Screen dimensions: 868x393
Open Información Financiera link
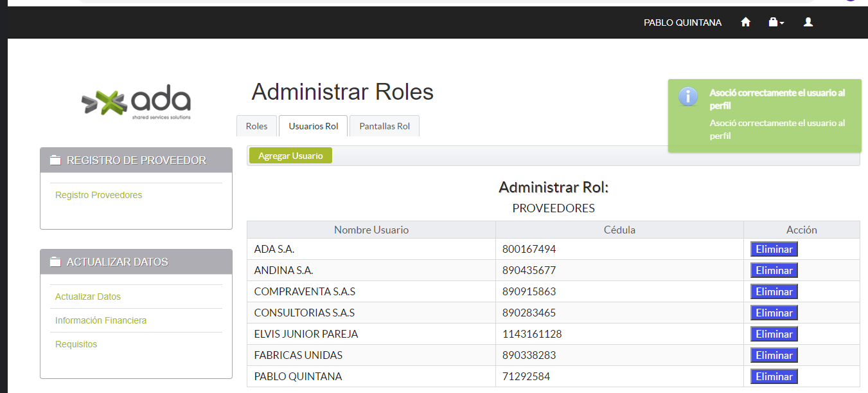(x=101, y=320)
